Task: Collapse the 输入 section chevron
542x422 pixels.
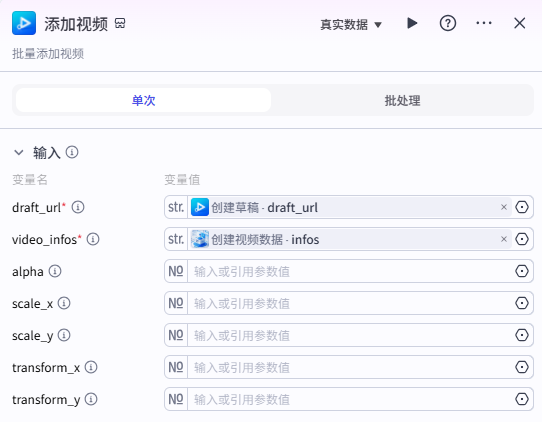Action: (x=19, y=152)
